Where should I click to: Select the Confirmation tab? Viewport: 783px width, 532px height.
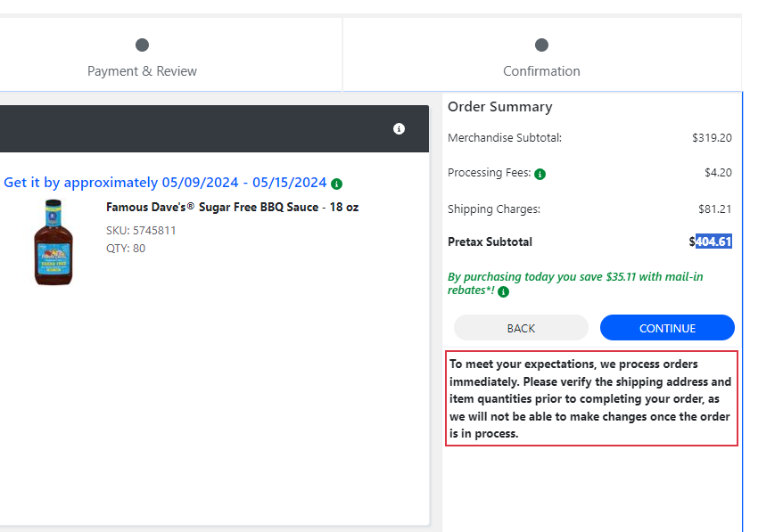(x=542, y=55)
